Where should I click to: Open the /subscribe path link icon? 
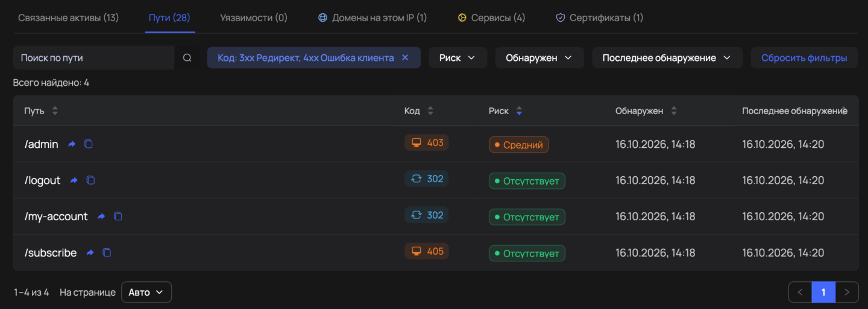(x=90, y=253)
